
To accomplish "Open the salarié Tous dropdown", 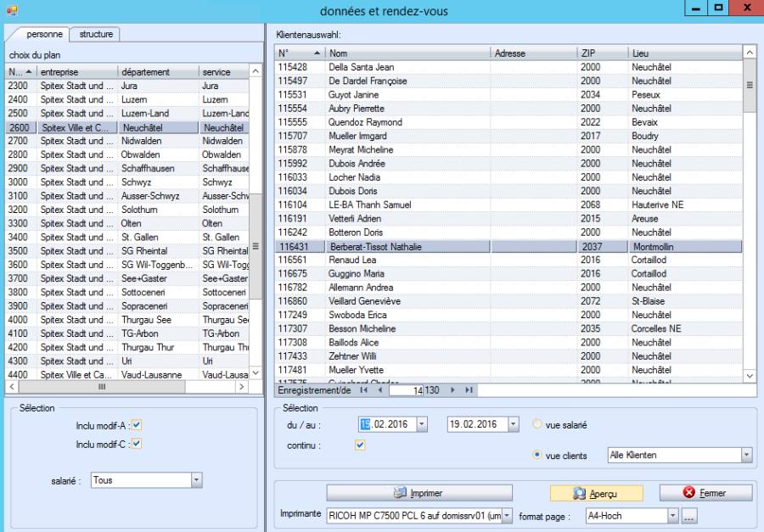I will click(197, 480).
